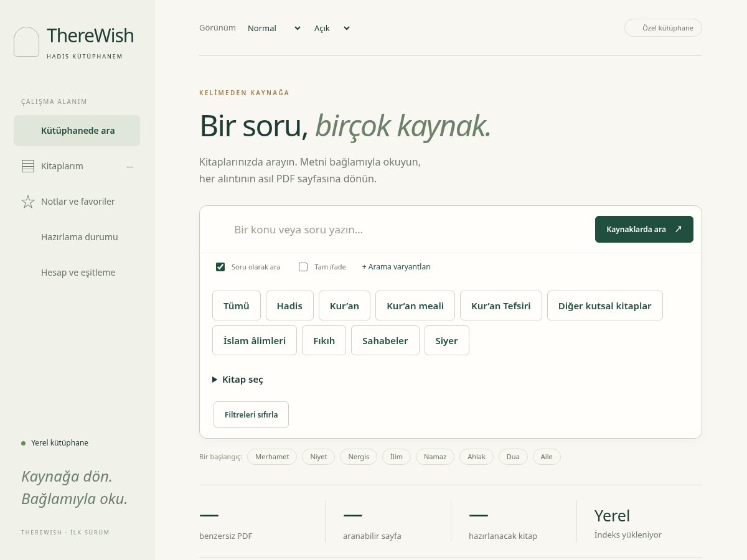Viewport: 747px width, 560px height.
Task: Open Hesap ve eşitleme section
Action: pyautogui.click(x=77, y=273)
